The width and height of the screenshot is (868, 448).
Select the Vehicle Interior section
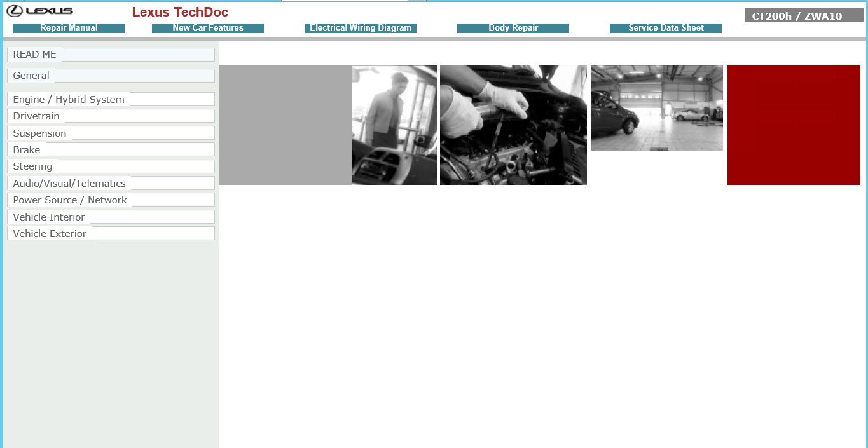click(111, 217)
